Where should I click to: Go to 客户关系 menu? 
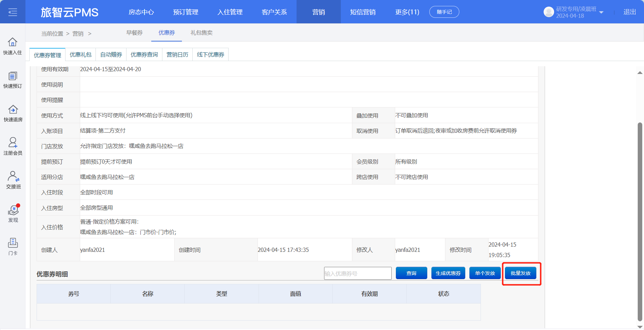coord(274,12)
